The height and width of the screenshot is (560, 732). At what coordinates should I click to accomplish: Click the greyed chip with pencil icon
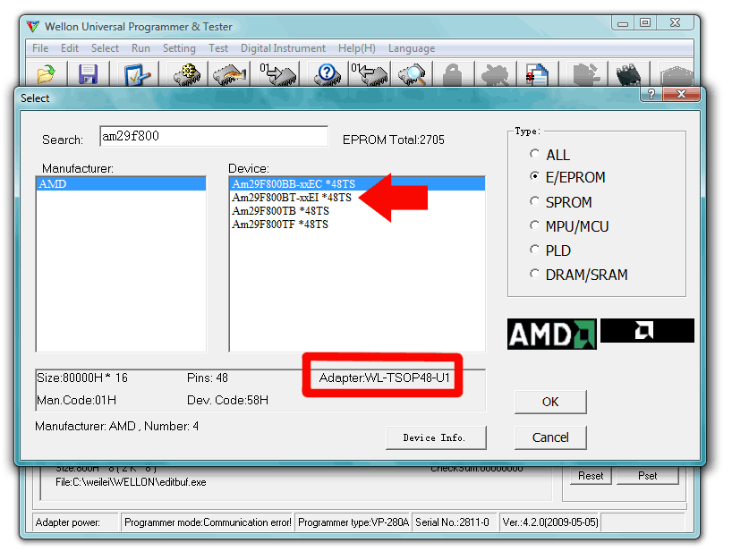point(586,74)
